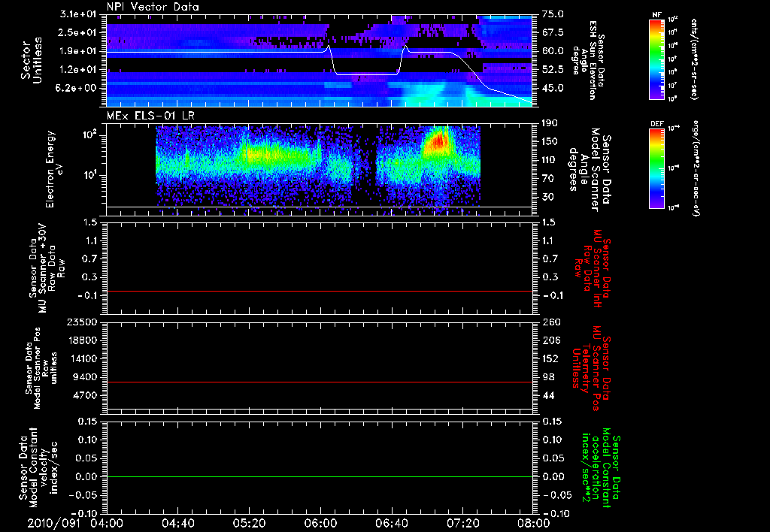This screenshot has height=532, width=770.
Task: Click the "06:00" time tick label
Action: pos(320,523)
